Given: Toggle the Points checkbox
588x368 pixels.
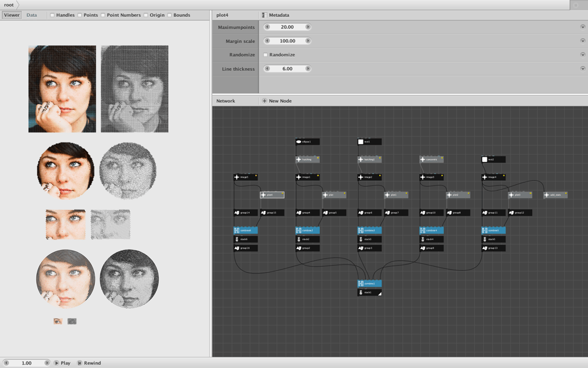Looking at the screenshot, I should point(79,15).
